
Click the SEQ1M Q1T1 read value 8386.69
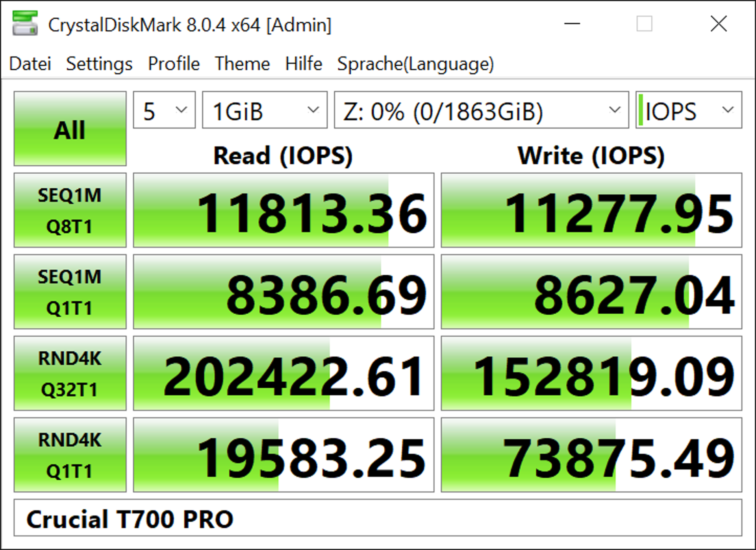tap(283, 292)
